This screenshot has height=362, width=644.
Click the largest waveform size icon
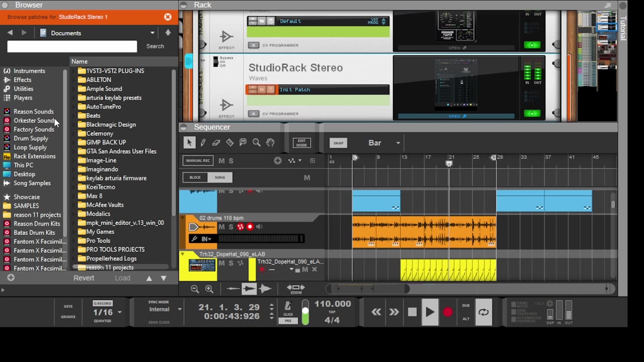coord(265,289)
